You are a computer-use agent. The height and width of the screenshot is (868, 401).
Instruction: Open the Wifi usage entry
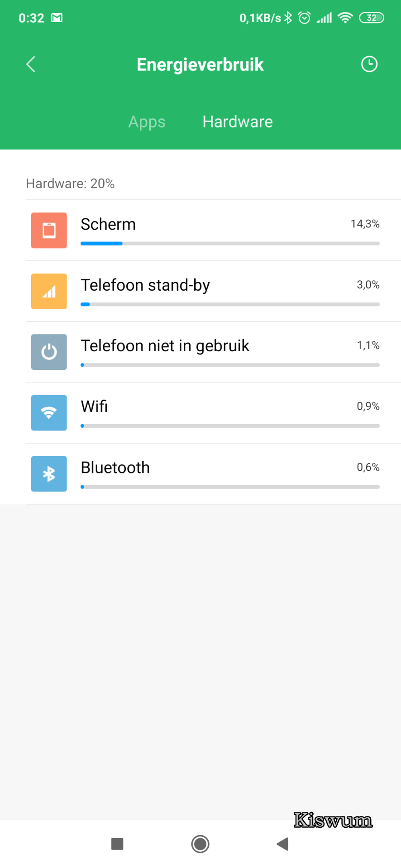(94, 406)
